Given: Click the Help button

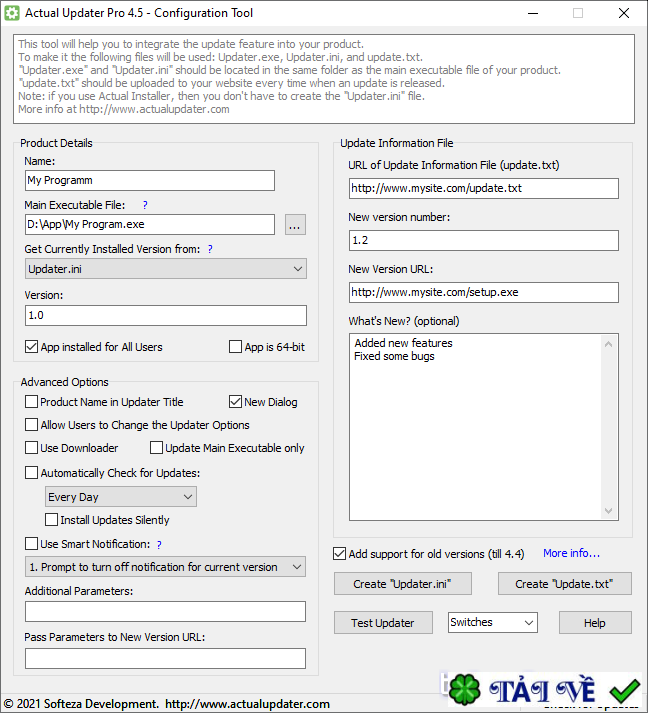Looking at the screenshot, I should point(595,623).
